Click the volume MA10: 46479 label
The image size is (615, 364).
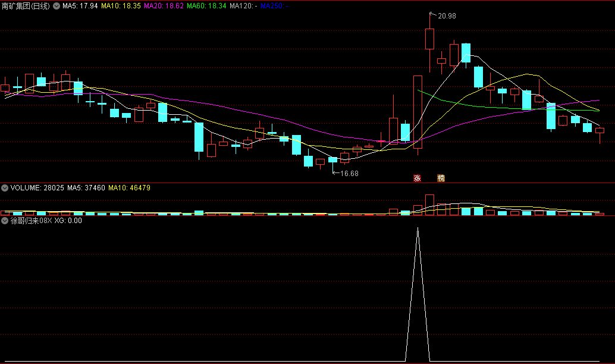[x=129, y=188]
